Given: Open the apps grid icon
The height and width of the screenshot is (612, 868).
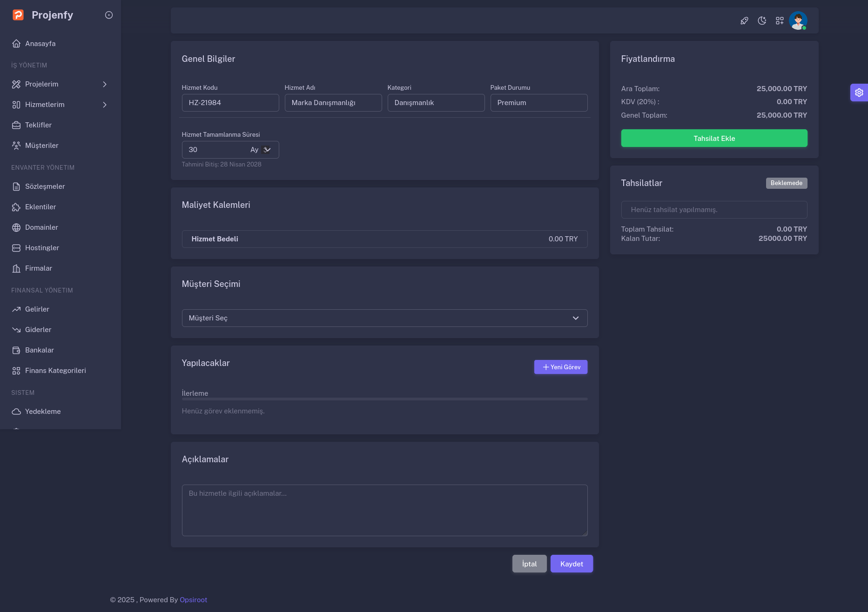Looking at the screenshot, I should 780,21.
